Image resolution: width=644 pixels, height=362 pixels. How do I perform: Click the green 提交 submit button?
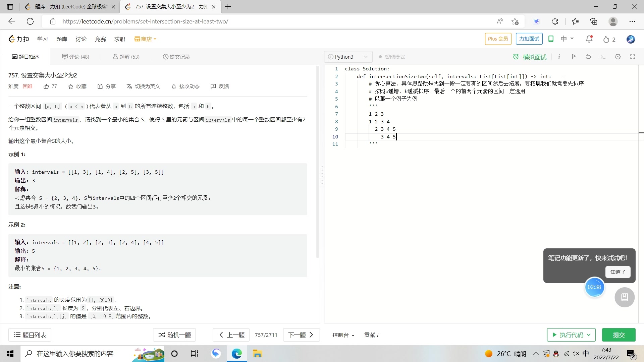(x=619, y=335)
